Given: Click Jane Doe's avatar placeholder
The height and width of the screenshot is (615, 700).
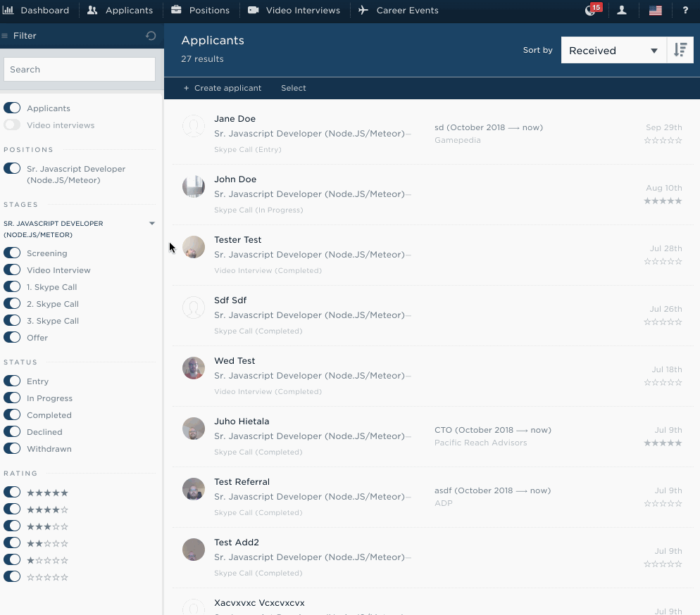Looking at the screenshot, I should [194, 126].
